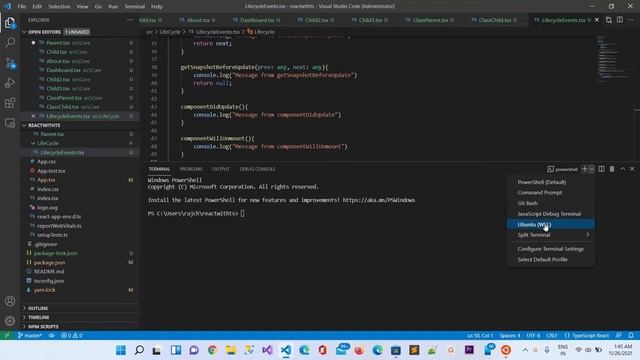The height and width of the screenshot is (360, 640).
Task: Choose Select Default Profile option
Action: point(551,260)
